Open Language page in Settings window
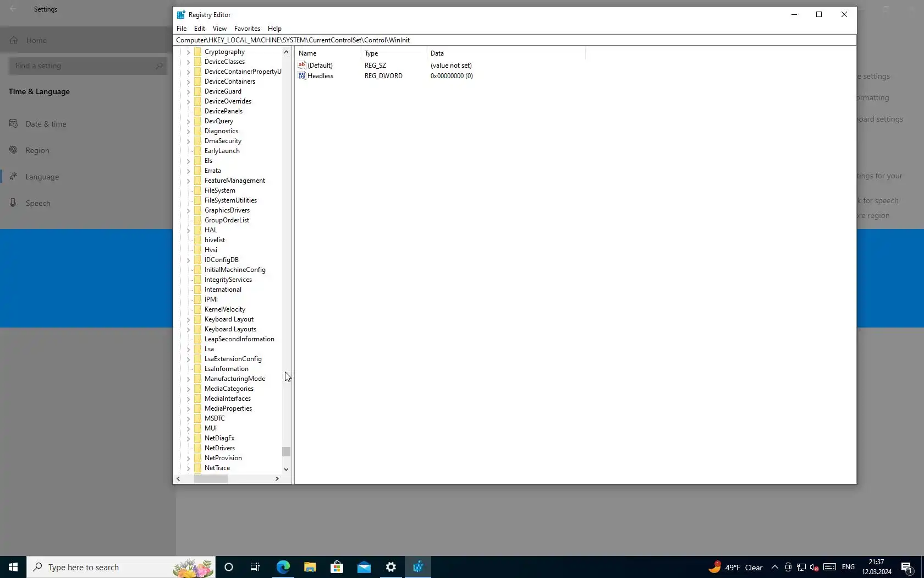 (x=42, y=177)
